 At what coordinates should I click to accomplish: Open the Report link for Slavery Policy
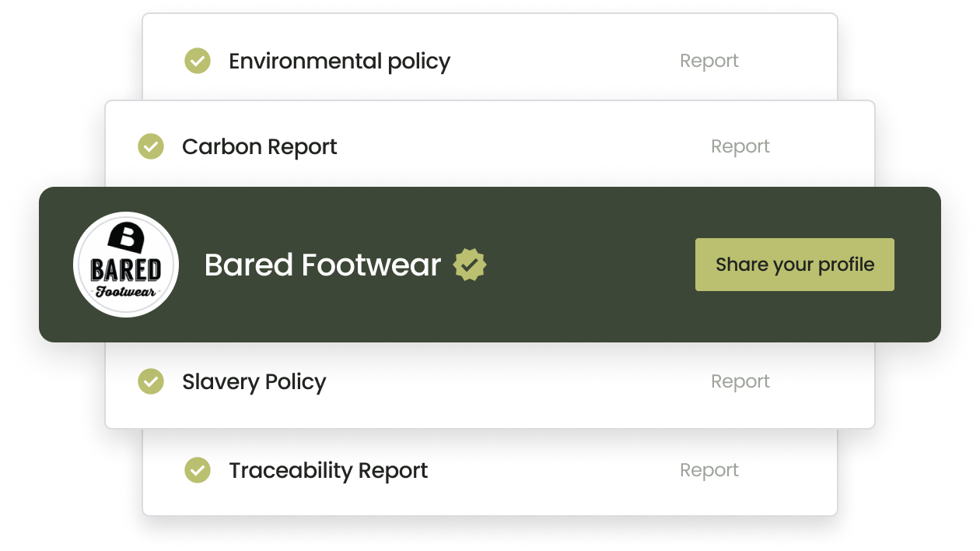point(740,381)
